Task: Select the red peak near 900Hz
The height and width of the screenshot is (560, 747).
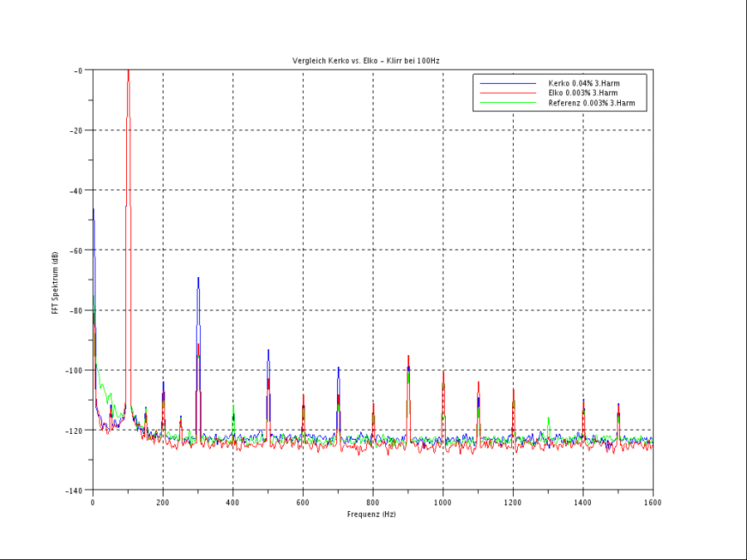Action: 408,361
